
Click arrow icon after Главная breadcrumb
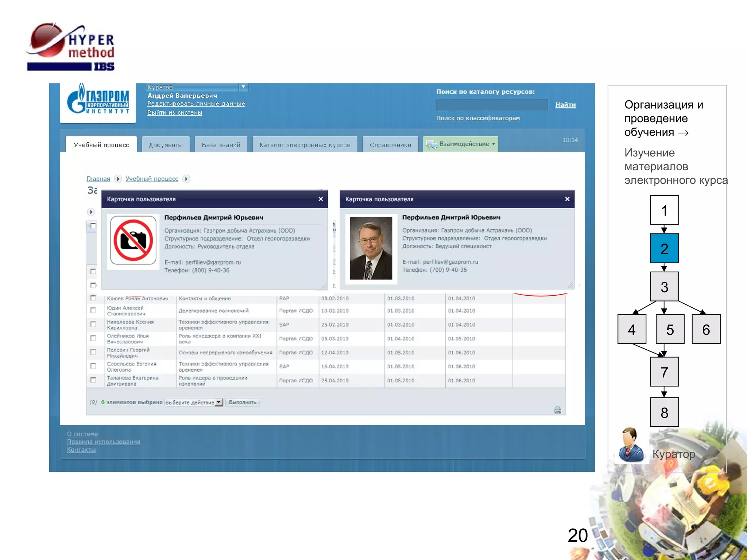117,179
